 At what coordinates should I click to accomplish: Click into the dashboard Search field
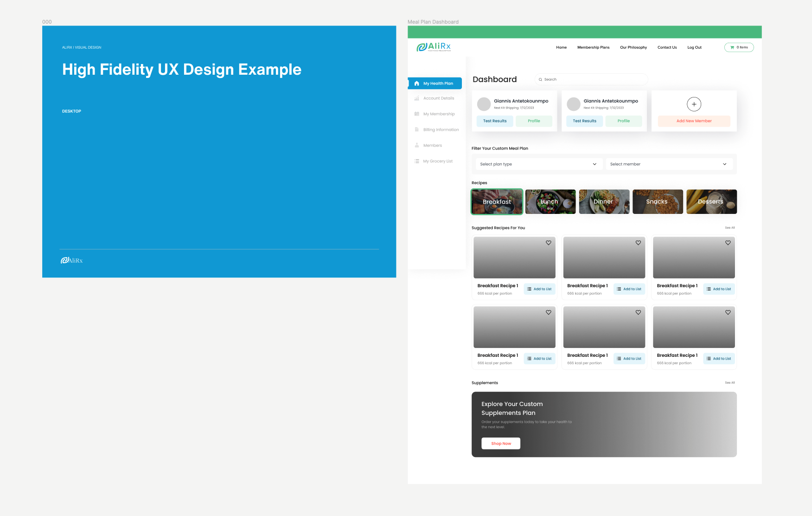click(x=591, y=79)
